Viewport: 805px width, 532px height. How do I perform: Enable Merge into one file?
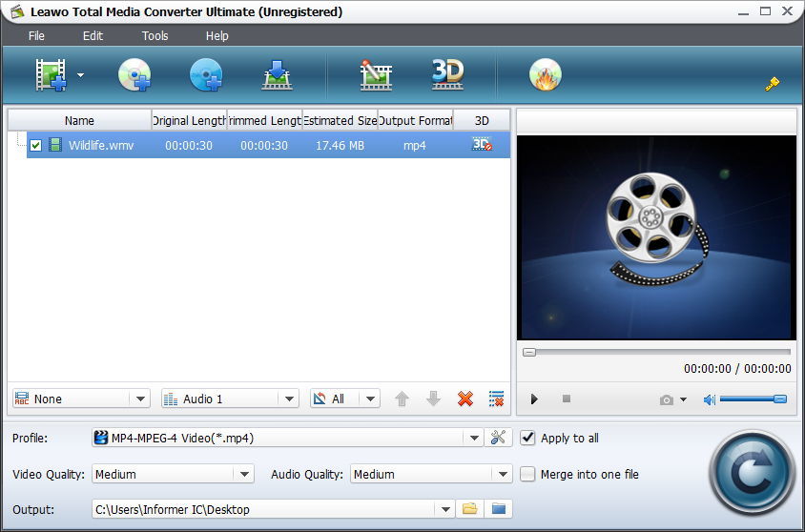[x=527, y=474]
